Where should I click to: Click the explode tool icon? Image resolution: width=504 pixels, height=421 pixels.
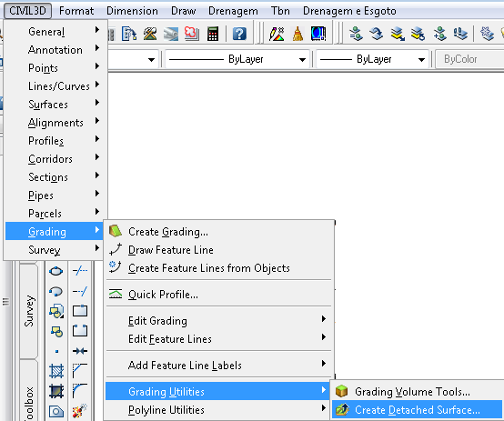click(x=80, y=411)
